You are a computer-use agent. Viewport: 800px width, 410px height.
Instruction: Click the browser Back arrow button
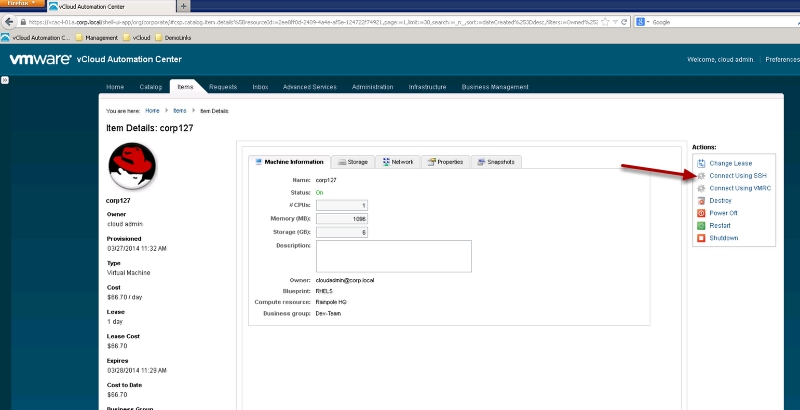click(x=9, y=22)
